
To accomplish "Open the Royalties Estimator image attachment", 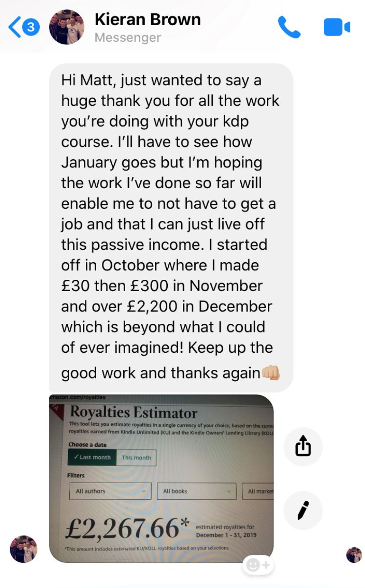I will [162, 478].
